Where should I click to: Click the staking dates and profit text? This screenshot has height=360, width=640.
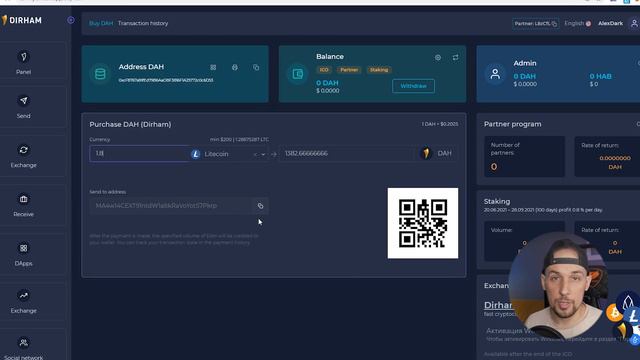tap(543, 210)
